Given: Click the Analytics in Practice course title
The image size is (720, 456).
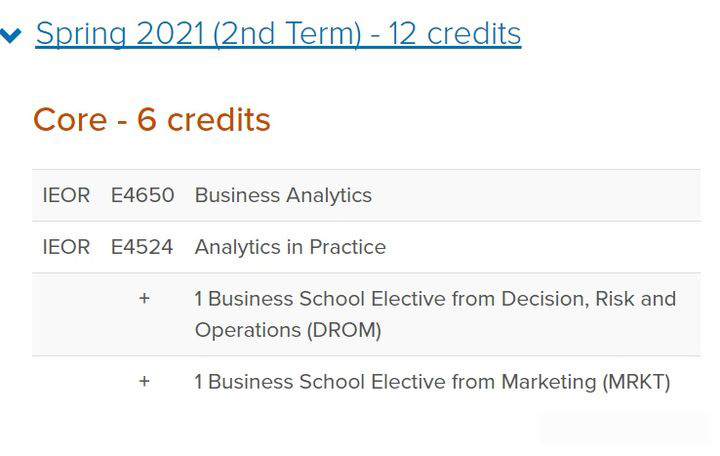Looking at the screenshot, I should pyautogui.click(x=290, y=247).
